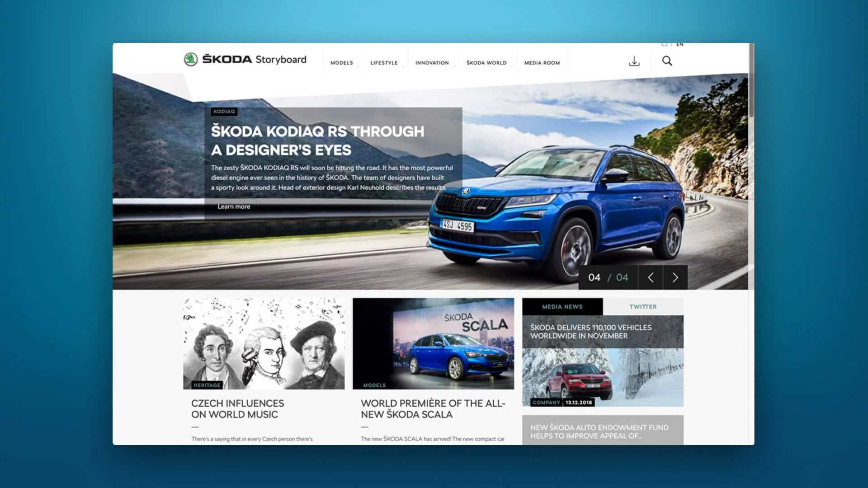
Task: Click the Learn more link
Action: click(234, 206)
